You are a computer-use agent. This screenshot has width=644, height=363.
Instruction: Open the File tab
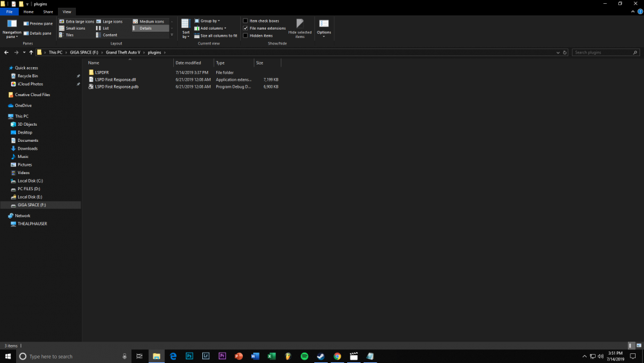click(9, 12)
